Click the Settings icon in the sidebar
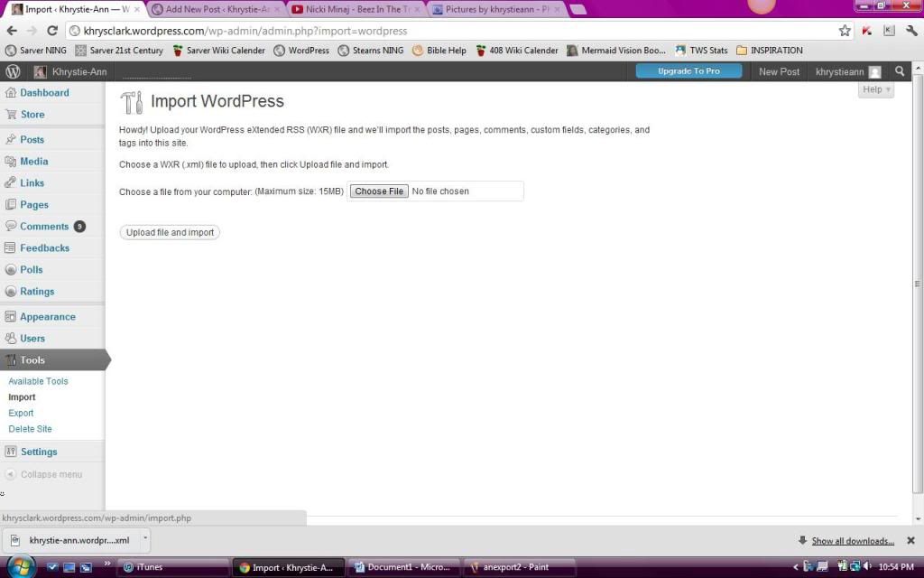924x578 pixels. pyautogui.click(x=10, y=452)
